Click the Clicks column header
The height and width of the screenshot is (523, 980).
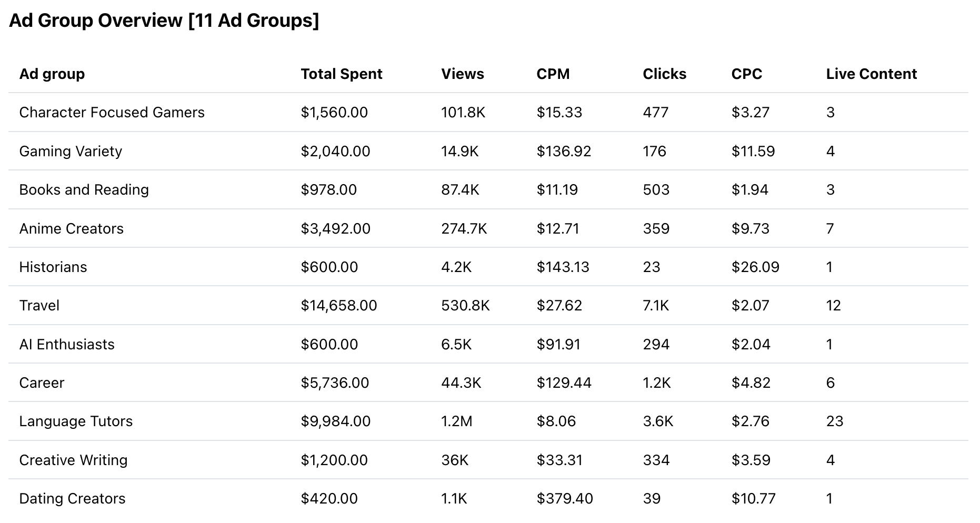[664, 74]
